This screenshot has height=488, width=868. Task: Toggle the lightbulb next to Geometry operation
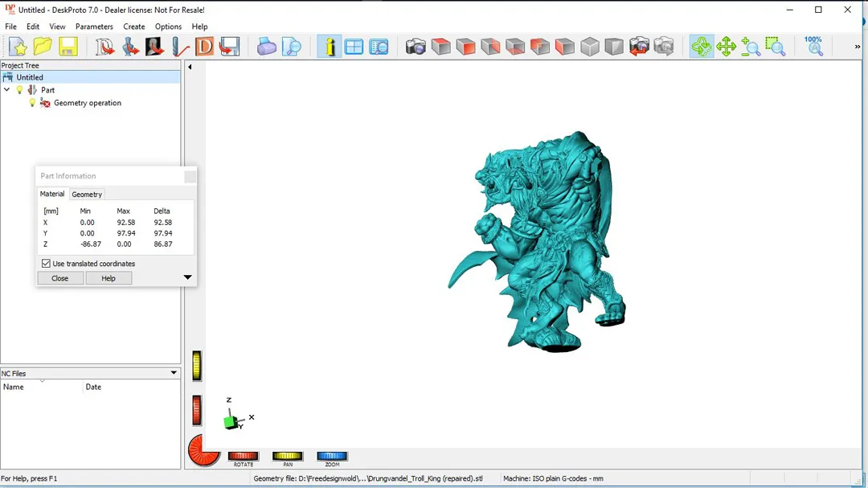point(32,102)
